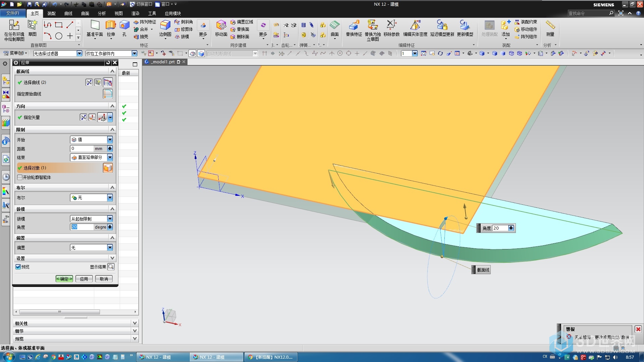Click the on-canvas 角度 20 input box
644x362 pixels.
(500, 228)
